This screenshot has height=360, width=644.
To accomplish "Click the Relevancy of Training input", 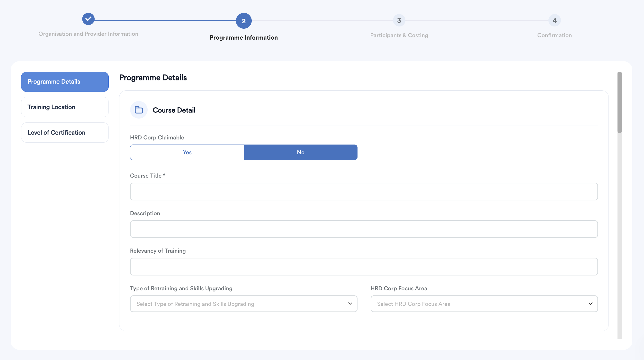I will [364, 267].
